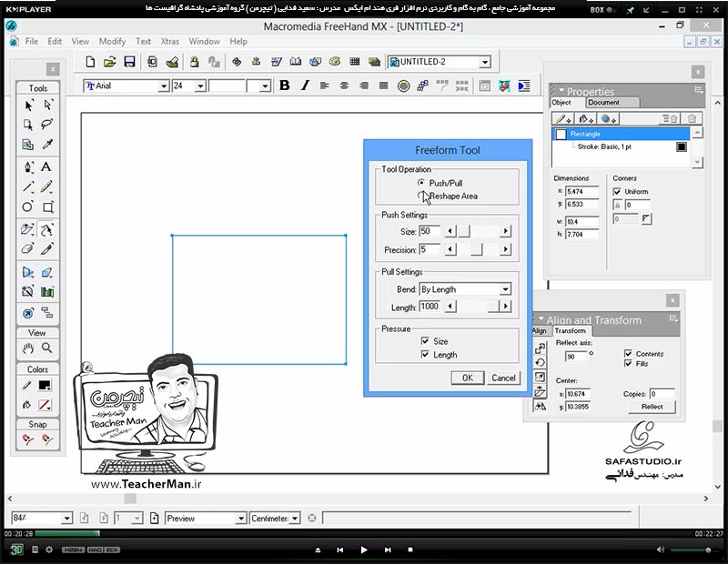
Task: Select the Ellipse tool
Action: click(28, 207)
